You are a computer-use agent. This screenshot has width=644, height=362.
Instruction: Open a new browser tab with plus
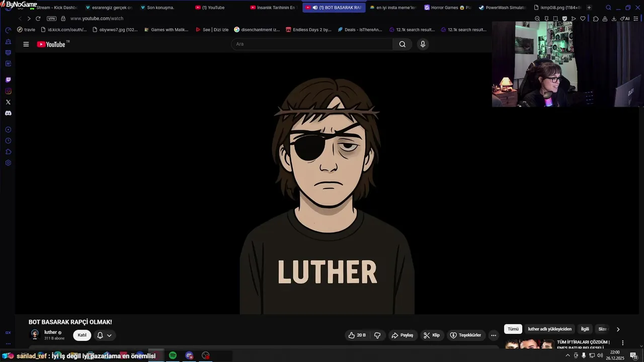(589, 8)
